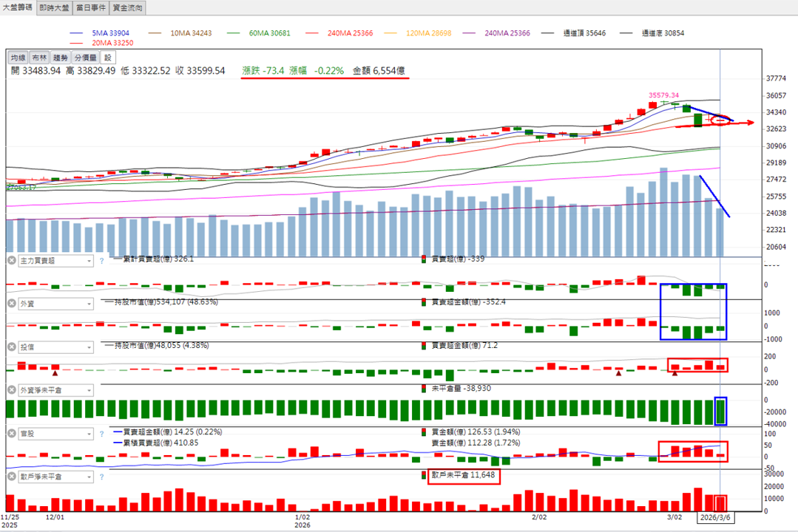Click the 設 settings button
Image resolution: width=798 pixels, height=532 pixels.
pos(108,58)
